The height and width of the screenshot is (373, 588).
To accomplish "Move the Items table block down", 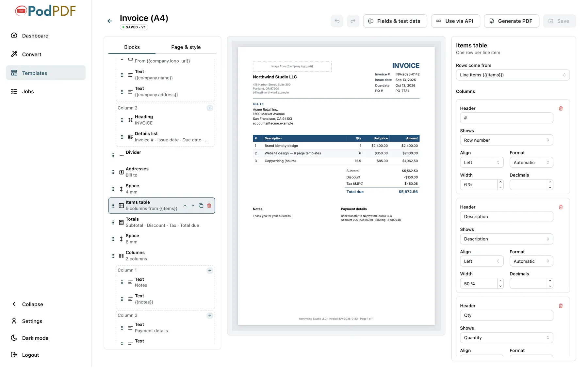I will point(193,206).
